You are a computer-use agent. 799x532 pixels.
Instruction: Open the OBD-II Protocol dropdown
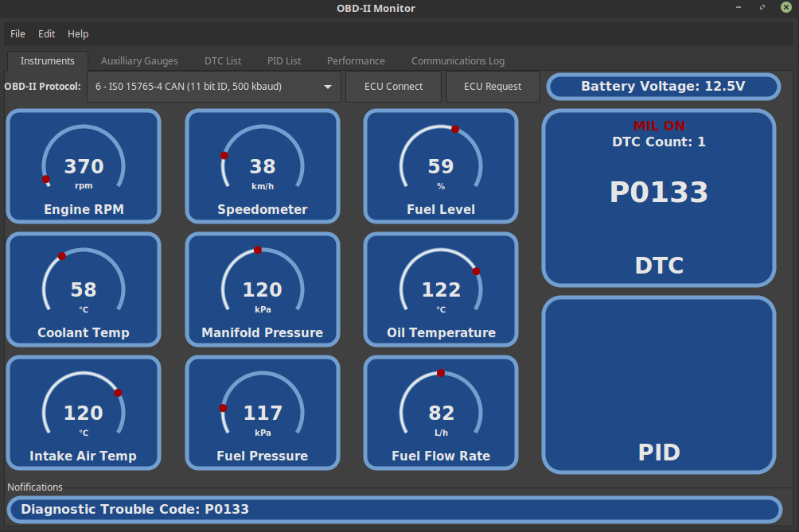click(x=214, y=87)
